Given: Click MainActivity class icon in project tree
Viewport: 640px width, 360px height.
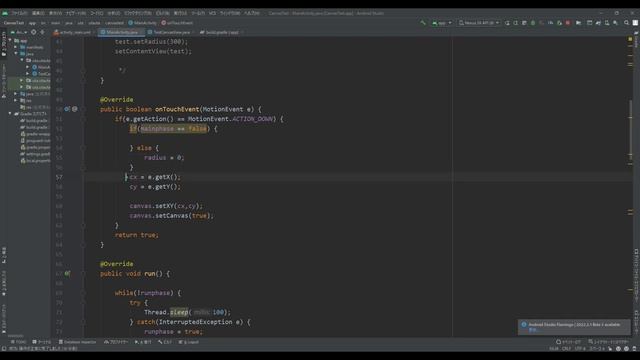Looking at the screenshot, I should coord(35,67).
